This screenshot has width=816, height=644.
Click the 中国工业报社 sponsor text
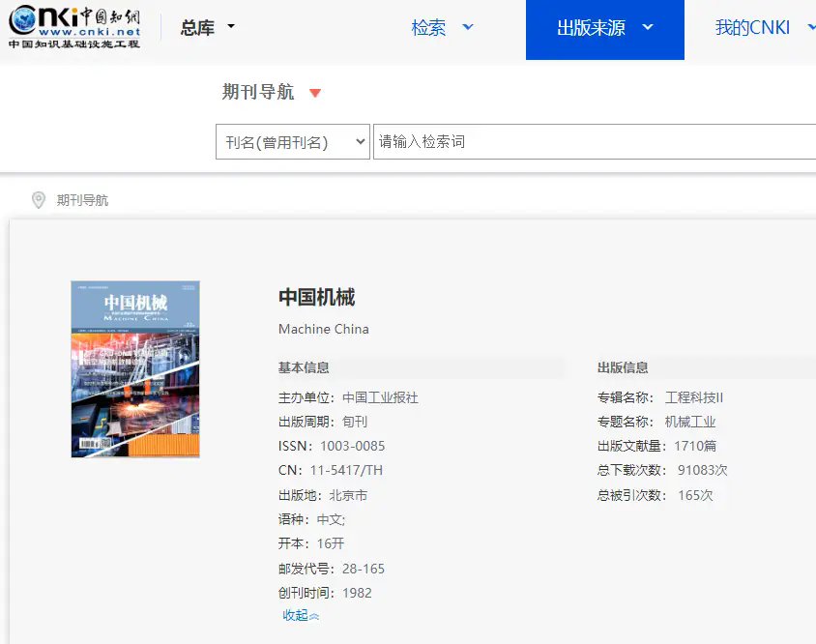380,397
